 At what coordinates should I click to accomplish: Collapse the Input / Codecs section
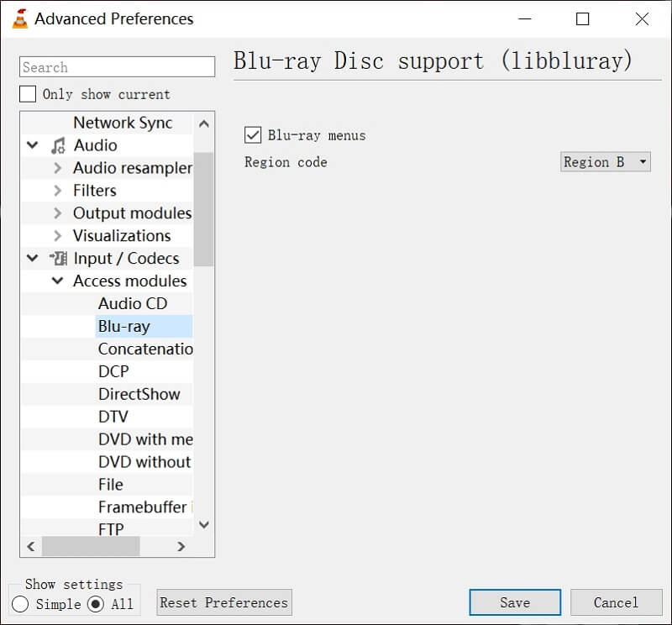33,258
